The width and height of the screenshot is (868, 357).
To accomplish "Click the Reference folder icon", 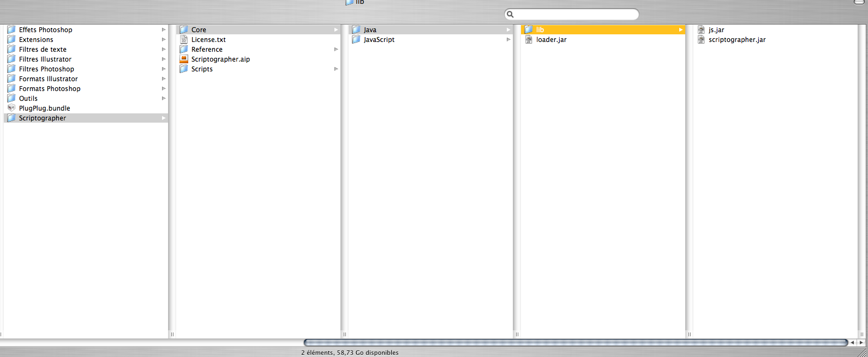I will coord(184,49).
